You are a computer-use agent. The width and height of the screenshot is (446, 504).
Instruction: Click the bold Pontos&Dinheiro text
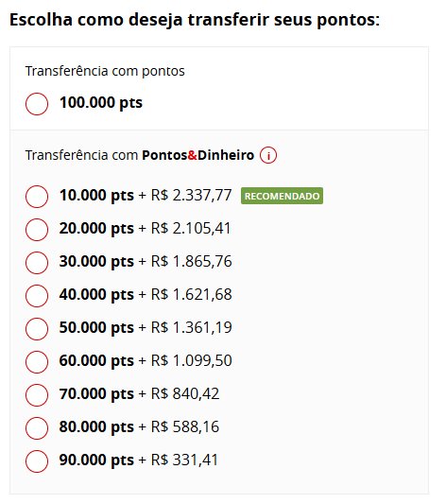197,155
